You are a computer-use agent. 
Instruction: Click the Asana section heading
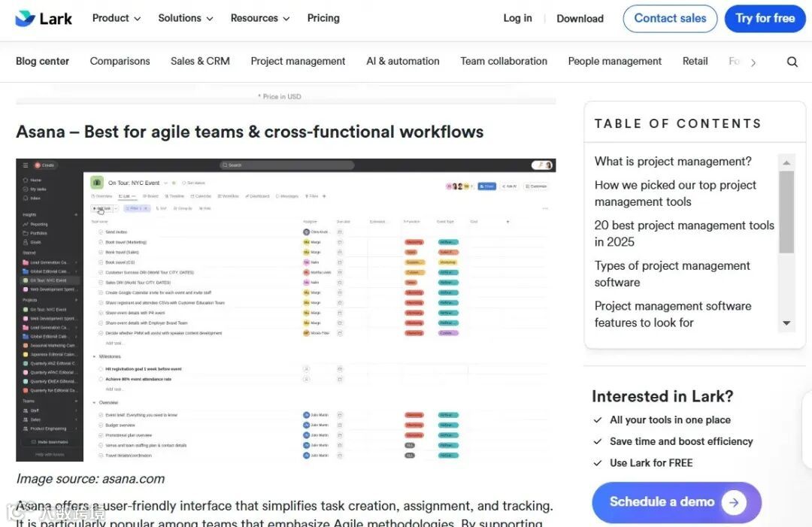(x=250, y=132)
